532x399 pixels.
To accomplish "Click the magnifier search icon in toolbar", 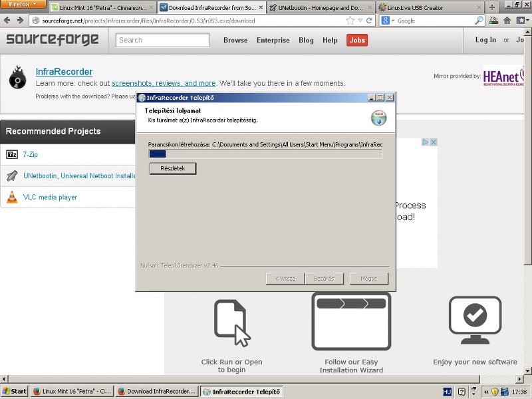I will (479, 21).
